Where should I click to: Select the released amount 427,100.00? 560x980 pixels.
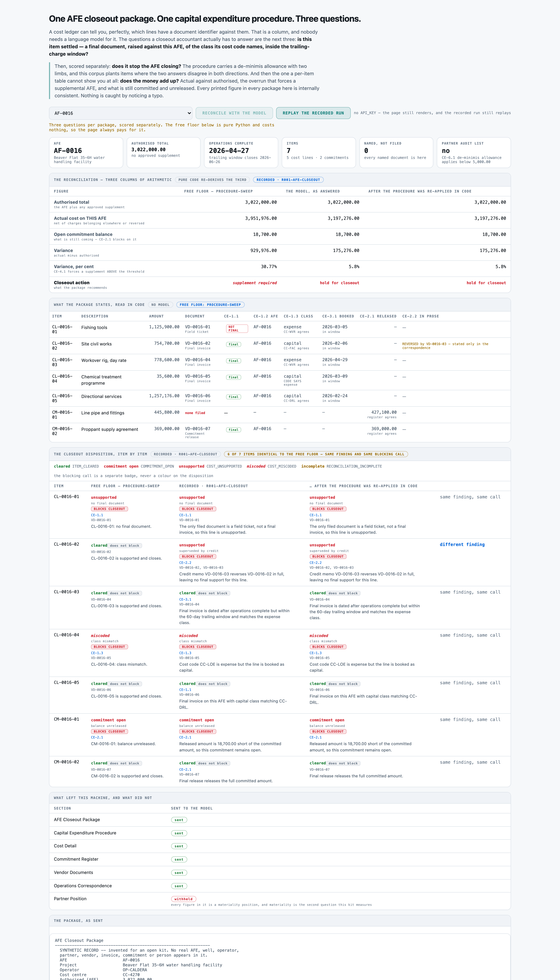click(384, 412)
